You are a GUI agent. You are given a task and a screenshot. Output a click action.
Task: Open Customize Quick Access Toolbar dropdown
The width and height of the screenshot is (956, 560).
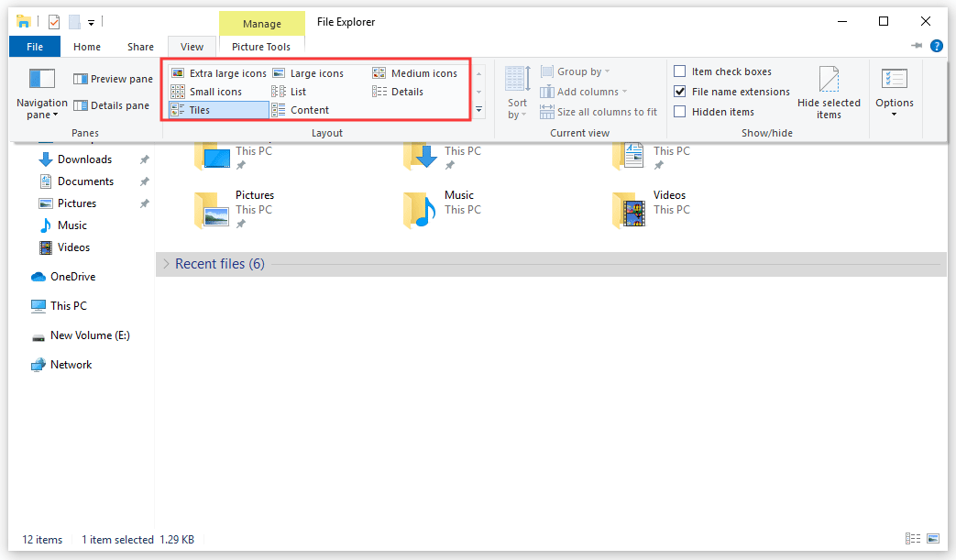click(91, 23)
